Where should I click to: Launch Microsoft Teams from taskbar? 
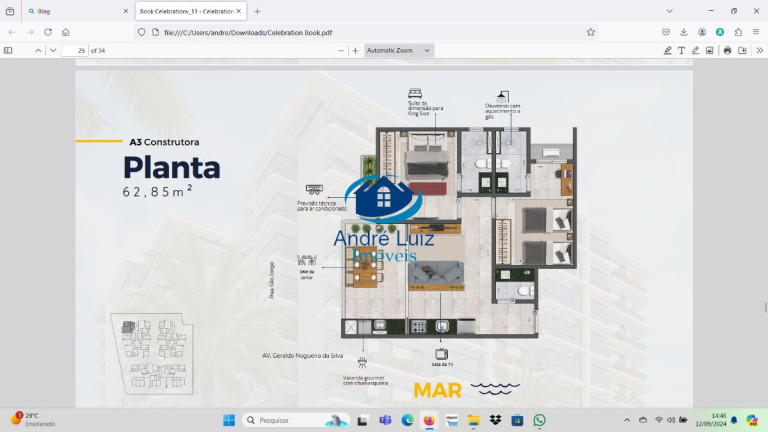coord(385,420)
